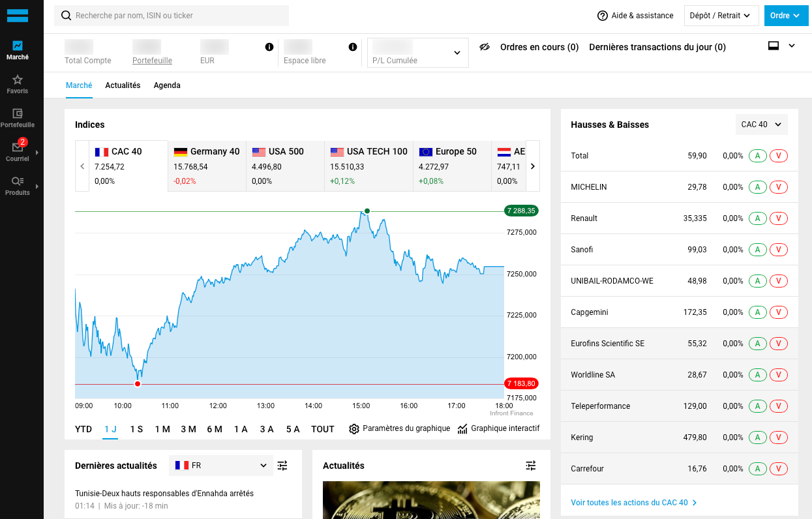Open Courriel inbox with 2 notifications
The width and height of the screenshot is (812, 519).
tap(18, 151)
